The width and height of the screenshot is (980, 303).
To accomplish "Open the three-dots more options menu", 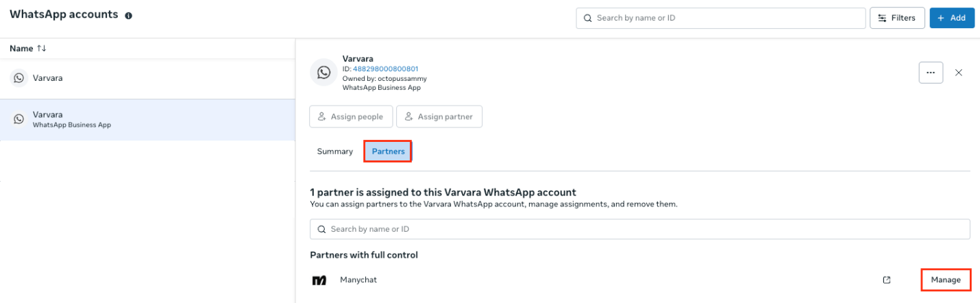I will pos(930,72).
